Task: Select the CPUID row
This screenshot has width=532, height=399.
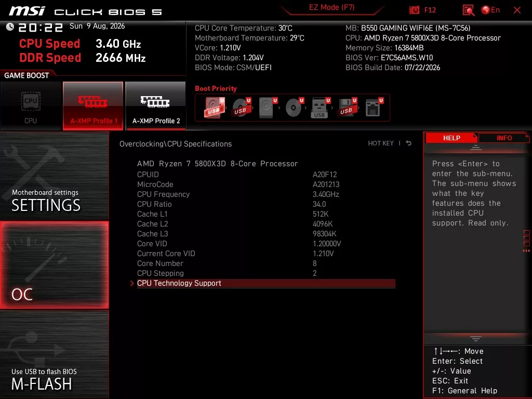Action: tap(266, 175)
